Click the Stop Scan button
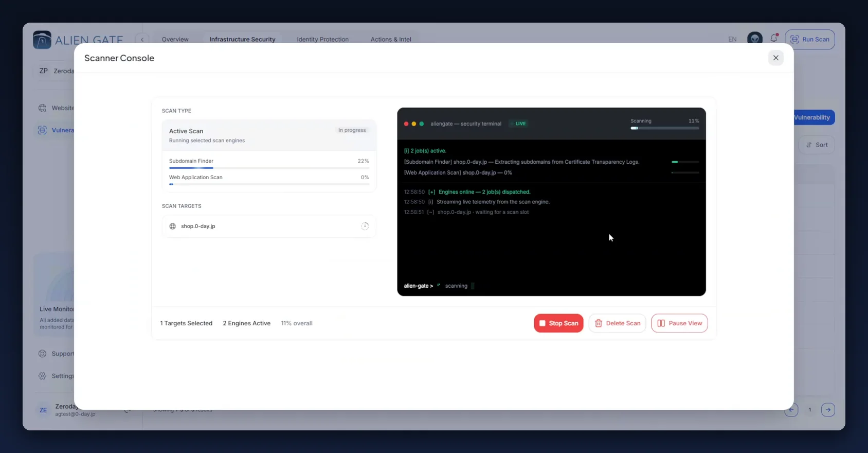 coord(558,323)
